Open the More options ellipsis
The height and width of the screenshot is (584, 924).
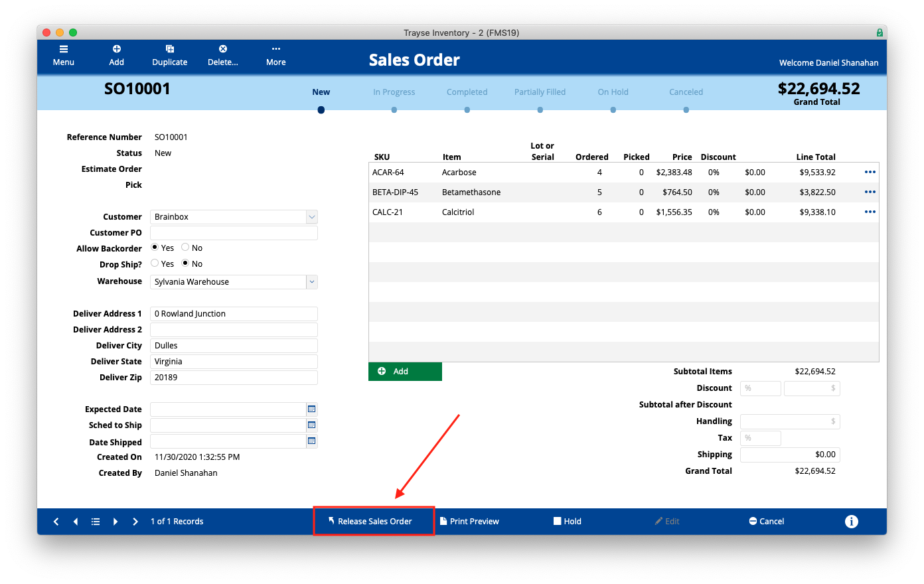(x=276, y=49)
